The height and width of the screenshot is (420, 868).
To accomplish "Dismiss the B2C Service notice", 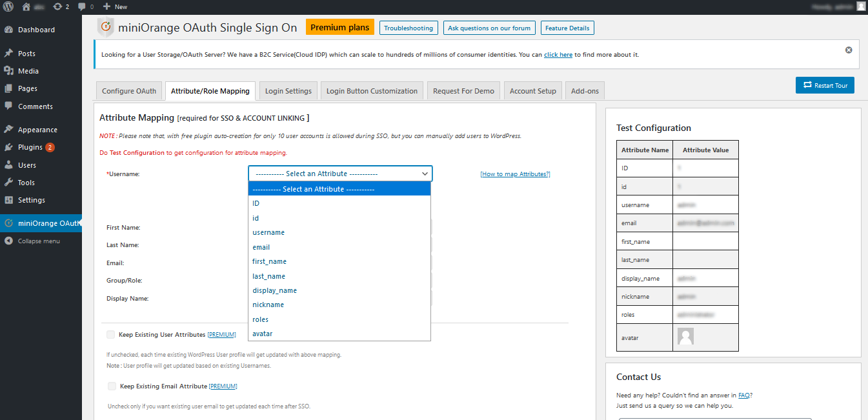I will (x=848, y=49).
